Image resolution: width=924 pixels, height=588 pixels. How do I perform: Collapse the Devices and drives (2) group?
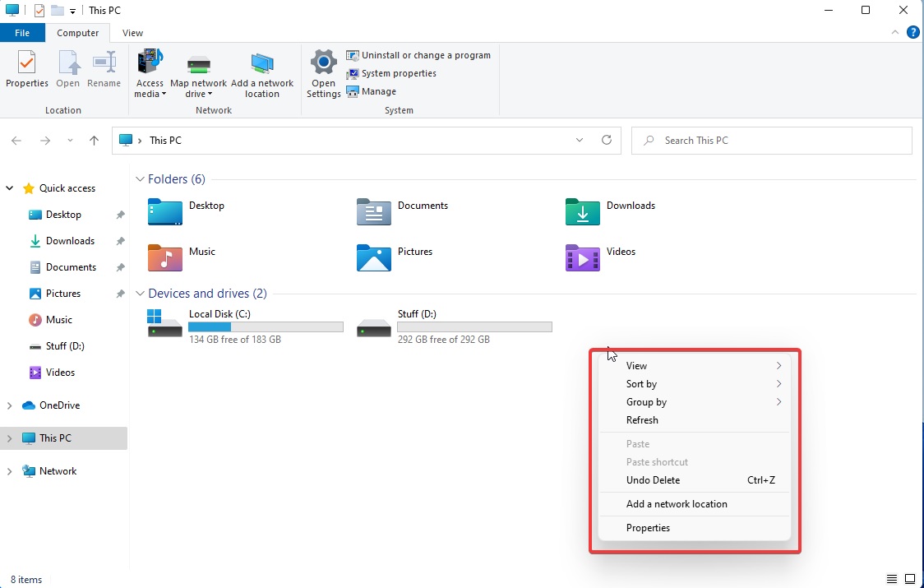pyautogui.click(x=141, y=293)
